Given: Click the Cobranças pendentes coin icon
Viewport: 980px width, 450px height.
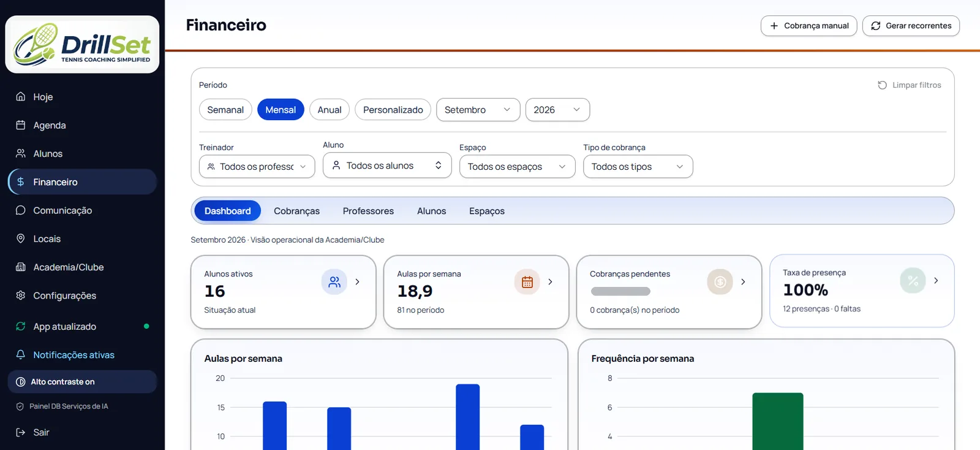Looking at the screenshot, I should tap(720, 282).
